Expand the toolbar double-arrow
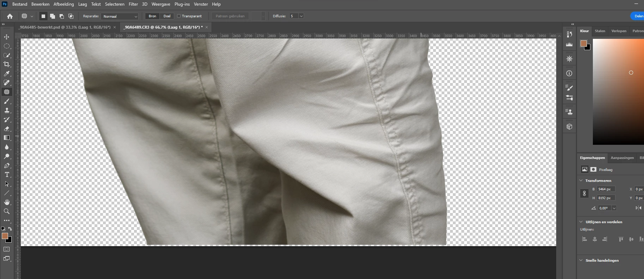Image resolution: width=644 pixels, height=279 pixels. pos(3,24)
